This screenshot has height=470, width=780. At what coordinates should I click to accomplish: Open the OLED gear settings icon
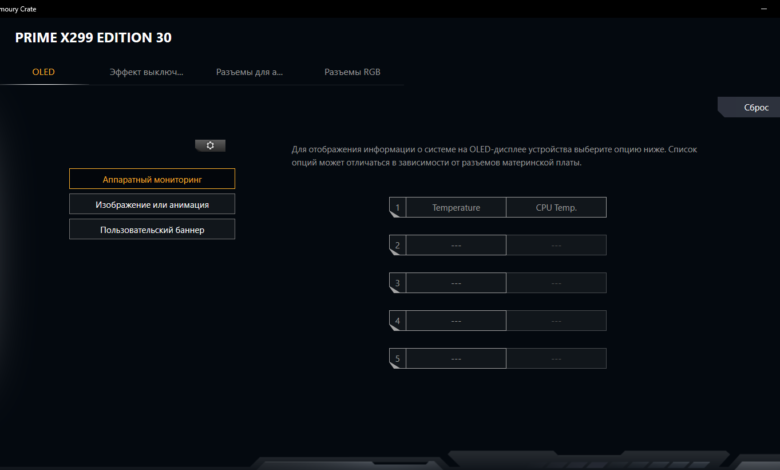tap(210, 145)
